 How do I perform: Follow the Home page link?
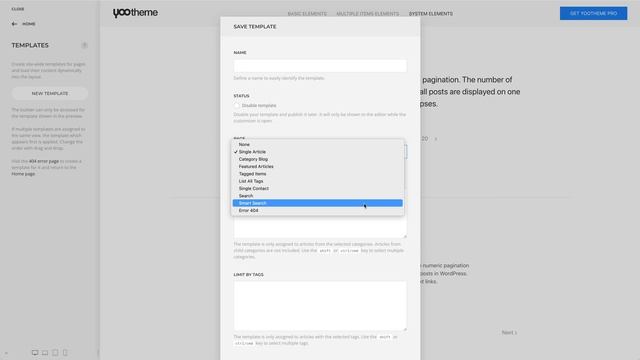click(x=23, y=174)
